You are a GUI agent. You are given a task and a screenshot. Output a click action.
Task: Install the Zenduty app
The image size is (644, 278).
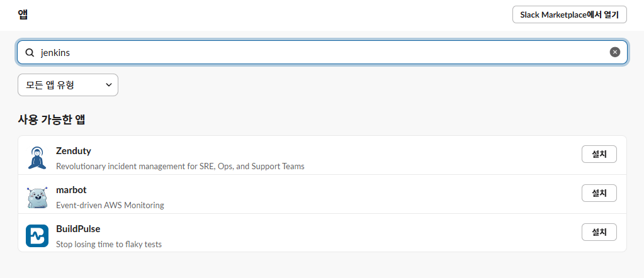tap(599, 154)
